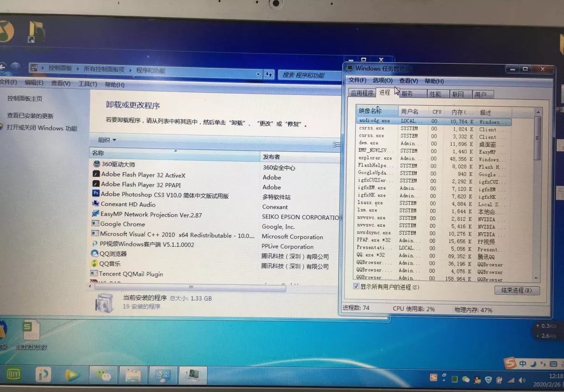Click Conexant HD Audio program icon

(x=96, y=204)
